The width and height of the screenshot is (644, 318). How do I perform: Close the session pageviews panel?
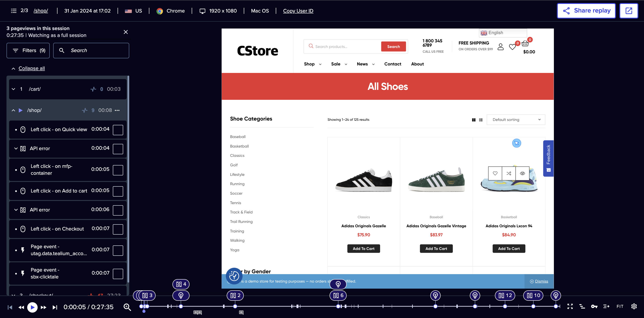[x=126, y=32]
